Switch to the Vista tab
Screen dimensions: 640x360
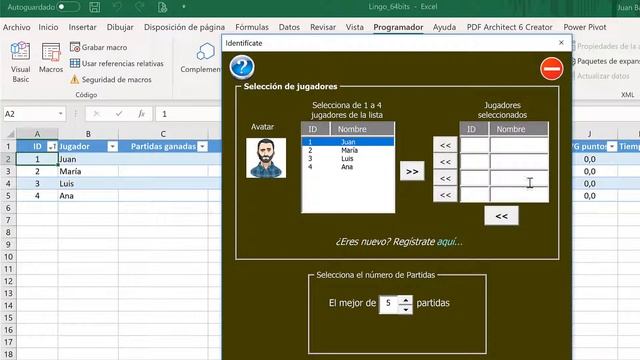355,27
